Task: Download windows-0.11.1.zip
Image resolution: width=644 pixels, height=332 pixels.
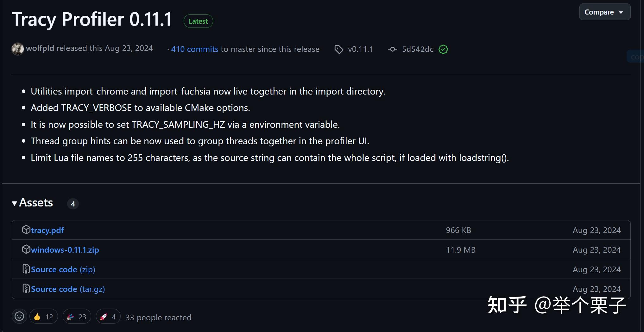Action: tap(65, 250)
